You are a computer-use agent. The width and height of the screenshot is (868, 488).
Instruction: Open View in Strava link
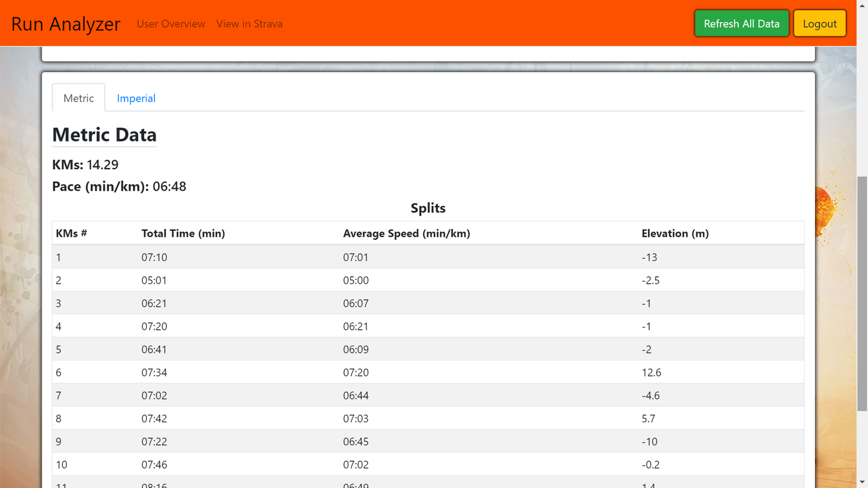(x=250, y=24)
